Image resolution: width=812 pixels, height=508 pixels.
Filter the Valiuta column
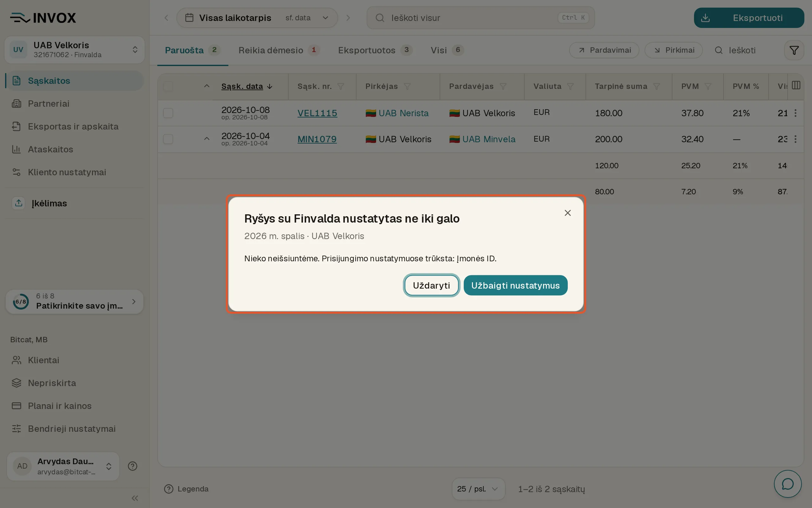point(570,87)
